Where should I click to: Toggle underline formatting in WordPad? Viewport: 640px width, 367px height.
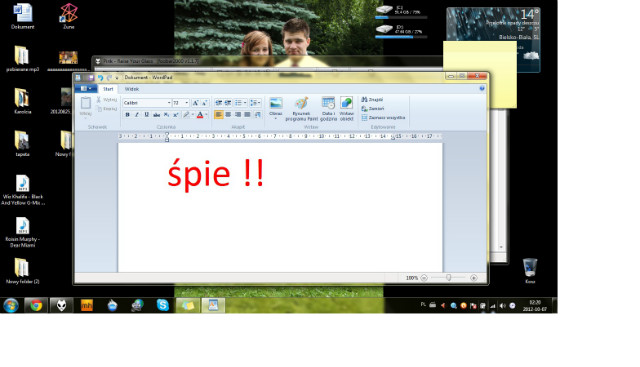[x=147, y=115]
